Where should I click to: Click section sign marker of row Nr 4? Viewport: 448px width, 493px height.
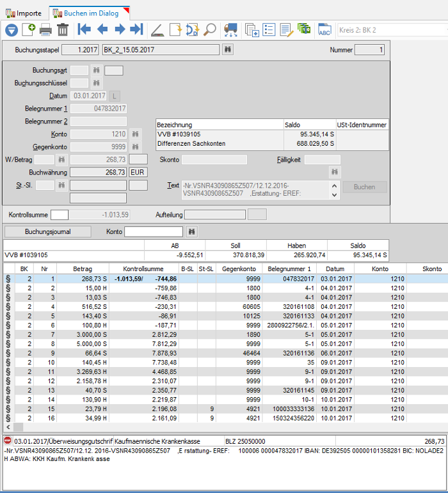(8, 306)
